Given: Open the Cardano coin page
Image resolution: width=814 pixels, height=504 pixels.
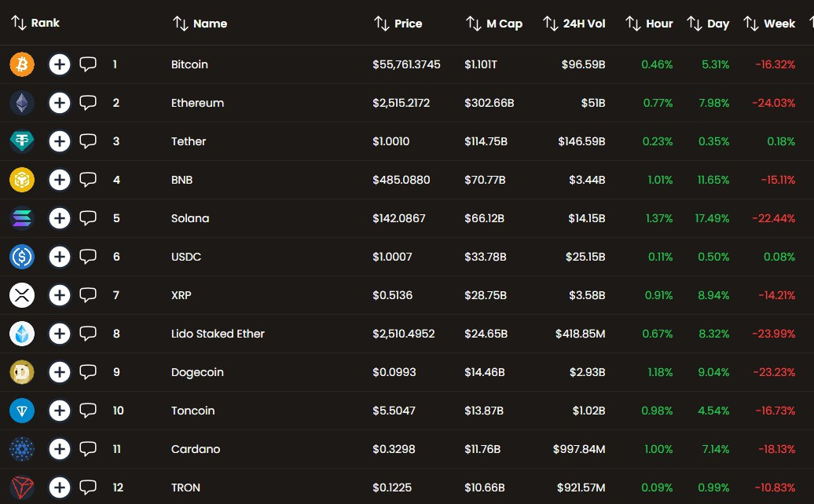Looking at the screenshot, I should [196, 449].
